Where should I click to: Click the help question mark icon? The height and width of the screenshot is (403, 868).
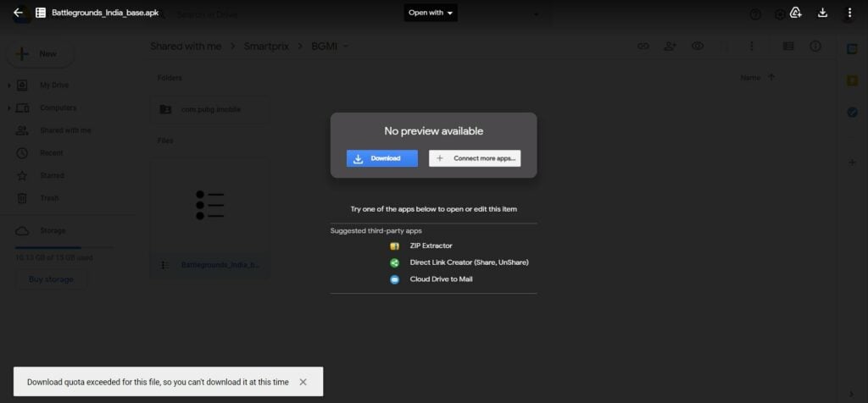click(755, 14)
